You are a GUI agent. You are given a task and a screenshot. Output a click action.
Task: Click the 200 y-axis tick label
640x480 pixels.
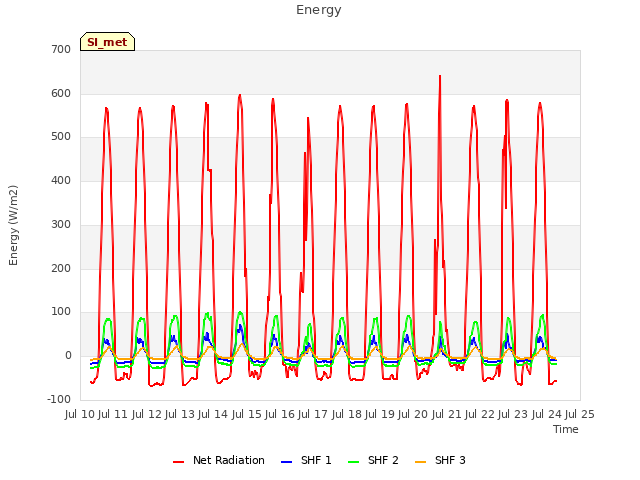coord(61,269)
